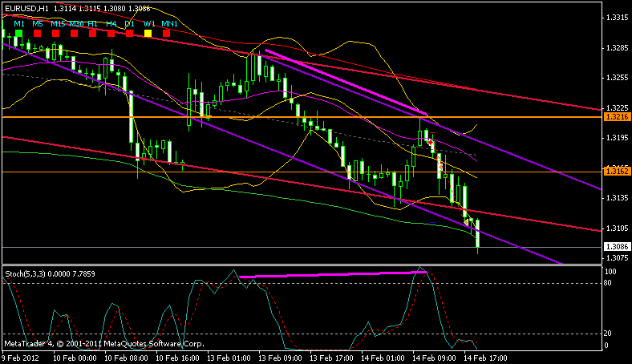This screenshot has width=632, height=364.
Task: Click the 1.3105 price axis value
Action: pos(617,229)
